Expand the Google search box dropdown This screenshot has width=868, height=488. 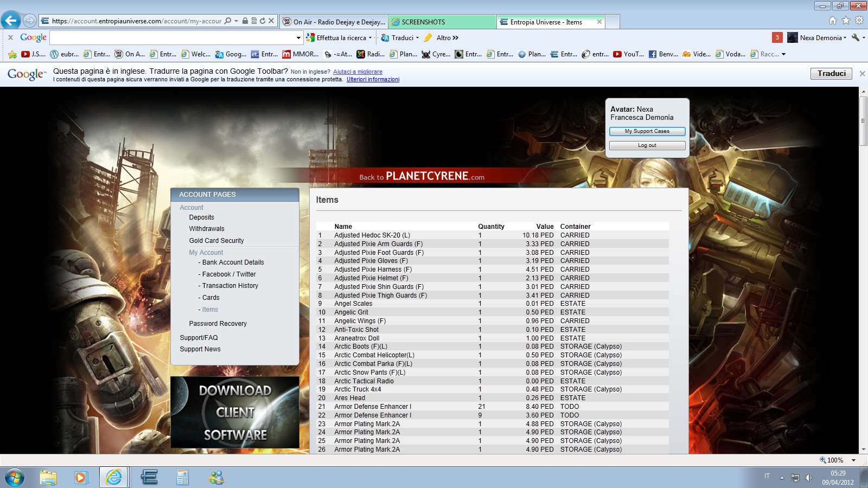coord(298,37)
